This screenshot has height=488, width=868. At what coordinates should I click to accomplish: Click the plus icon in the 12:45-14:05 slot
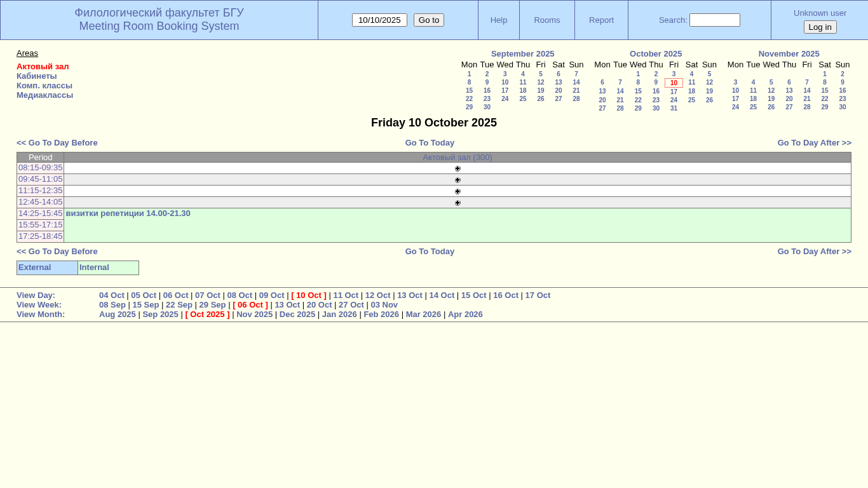click(x=458, y=203)
